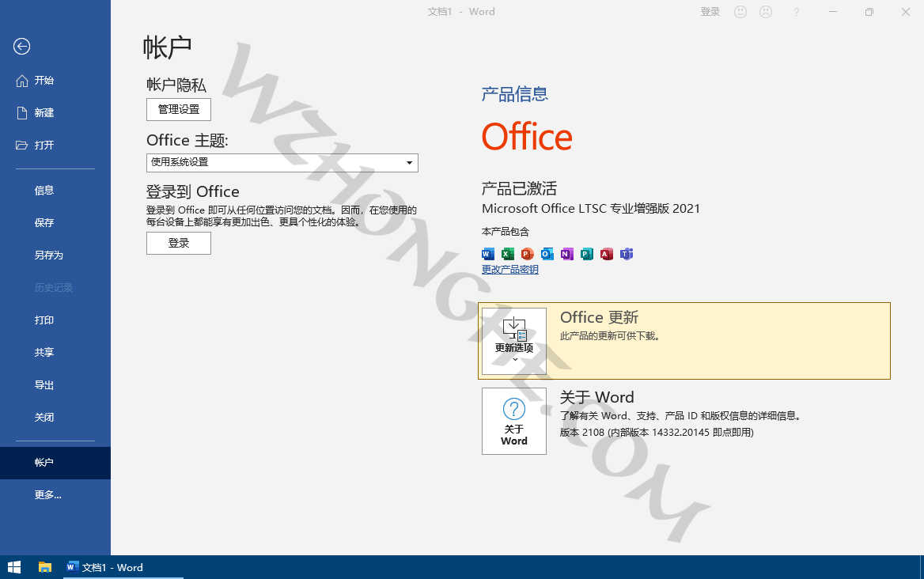
Task: Click the Outlook product icon
Action: [547, 254]
